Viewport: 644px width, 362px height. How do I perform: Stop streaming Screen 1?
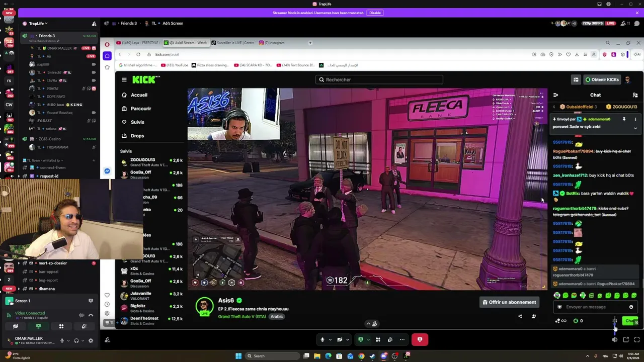coord(91,301)
